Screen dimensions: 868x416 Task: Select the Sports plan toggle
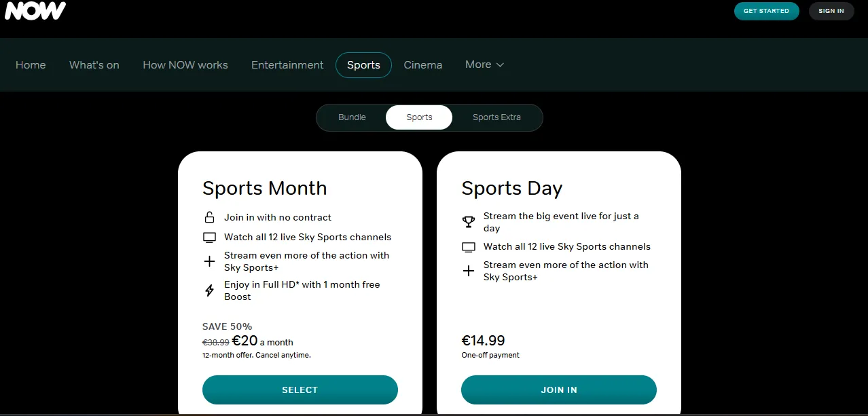point(419,117)
